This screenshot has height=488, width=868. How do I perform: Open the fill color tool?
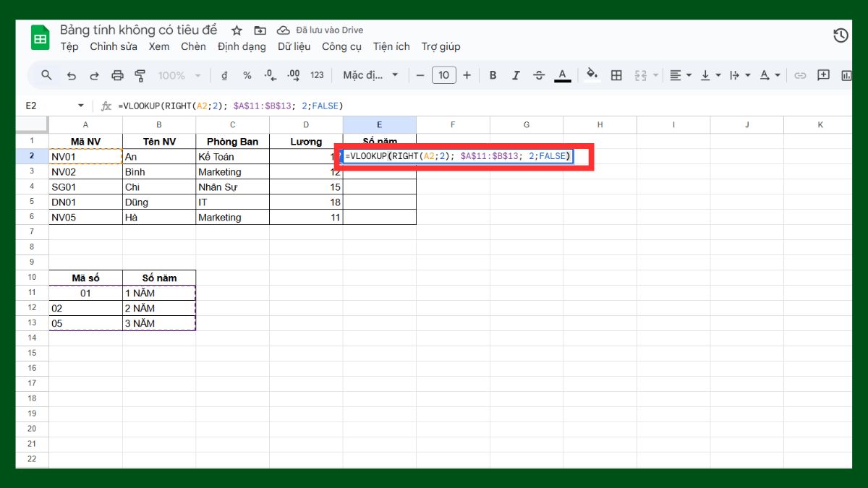click(x=592, y=74)
